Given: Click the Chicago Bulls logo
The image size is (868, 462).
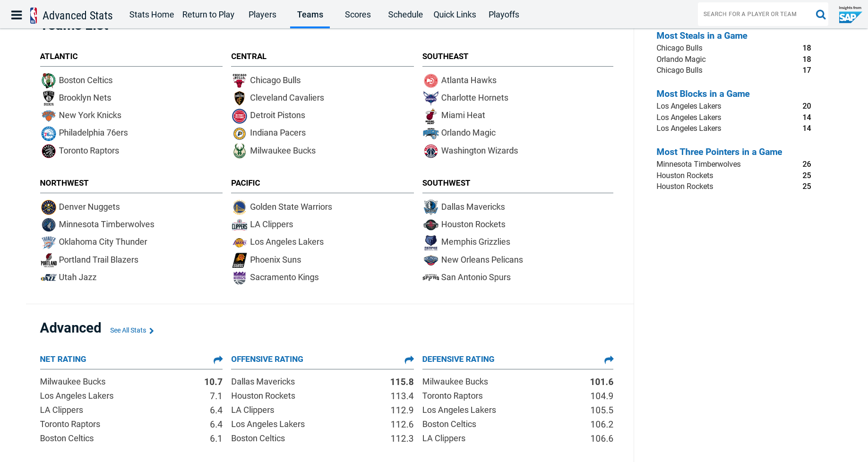Looking at the screenshot, I should 240,81.
